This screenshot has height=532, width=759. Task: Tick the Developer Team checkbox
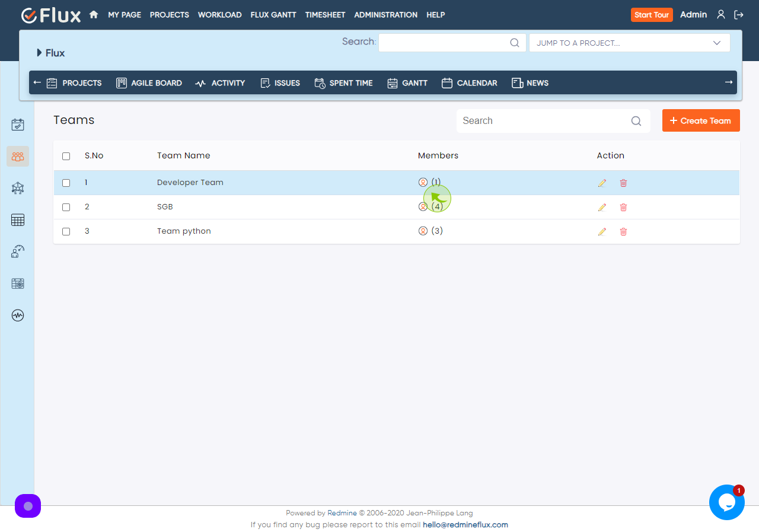[66, 183]
